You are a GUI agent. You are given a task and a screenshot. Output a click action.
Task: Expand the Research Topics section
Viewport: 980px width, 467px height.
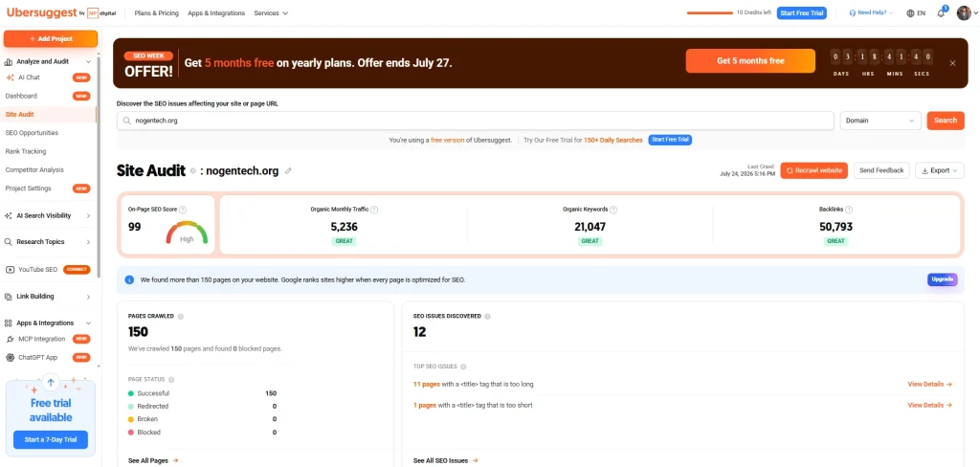pyautogui.click(x=89, y=242)
